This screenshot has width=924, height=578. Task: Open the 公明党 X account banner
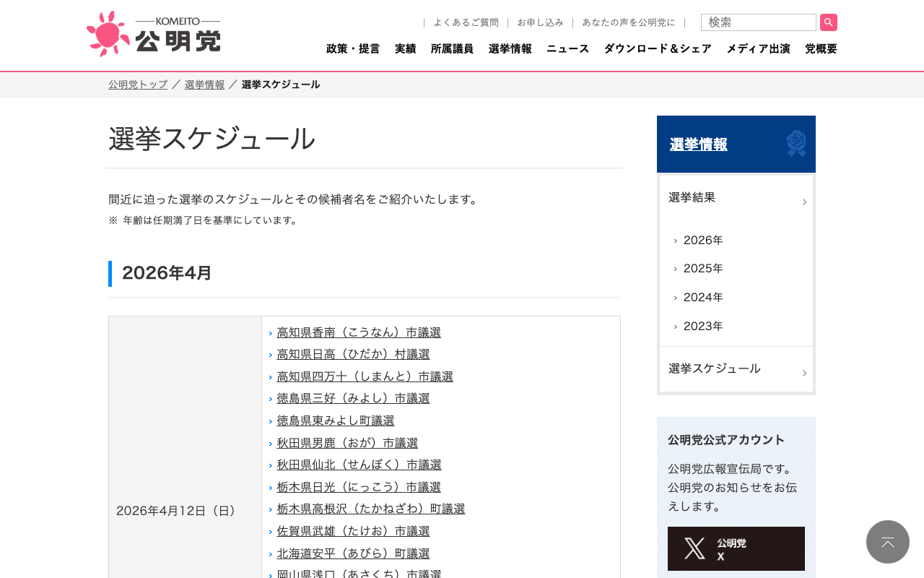pyautogui.click(x=736, y=548)
